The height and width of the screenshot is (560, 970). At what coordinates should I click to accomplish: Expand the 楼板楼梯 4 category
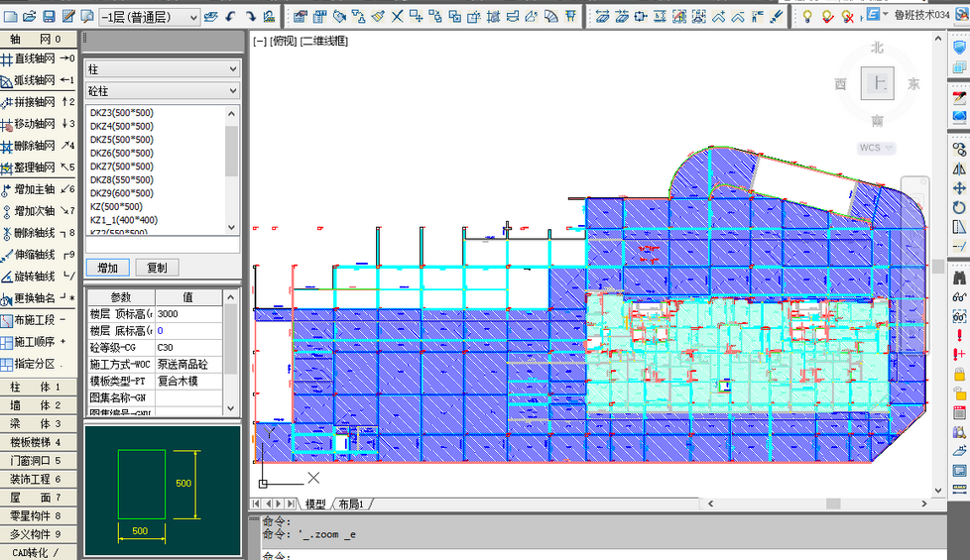[x=39, y=443]
